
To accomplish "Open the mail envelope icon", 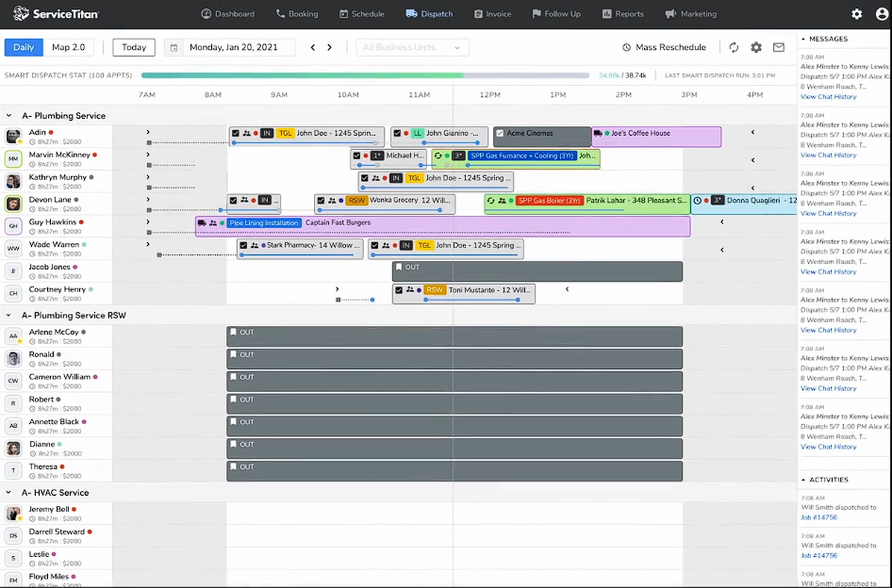I will point(779,47).
